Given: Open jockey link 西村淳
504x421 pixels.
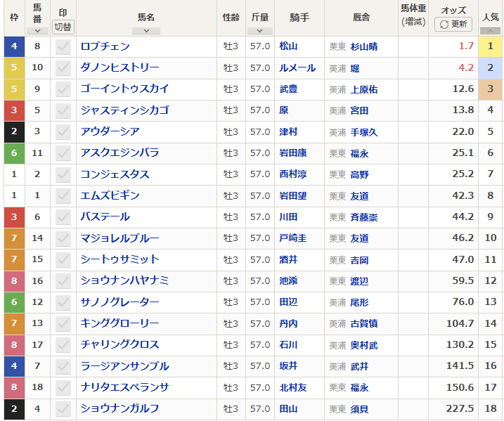Looking at the screenshot, I should [x=293, y=174].
